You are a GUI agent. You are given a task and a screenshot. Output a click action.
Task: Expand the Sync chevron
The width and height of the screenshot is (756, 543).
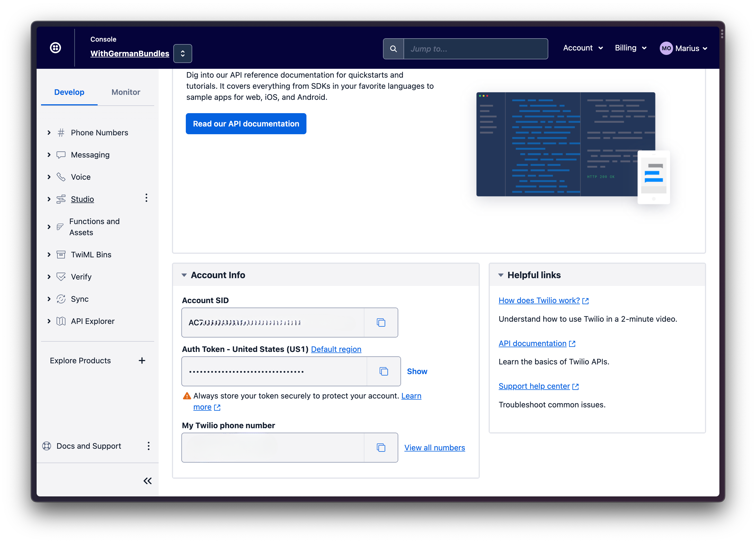pyautogui.click(x=49, y=299)
